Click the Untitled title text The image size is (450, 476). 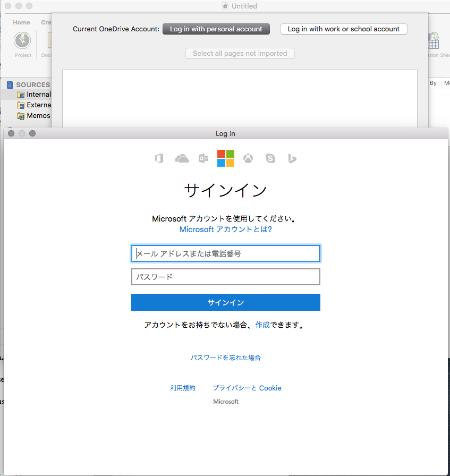click(244, 6)
